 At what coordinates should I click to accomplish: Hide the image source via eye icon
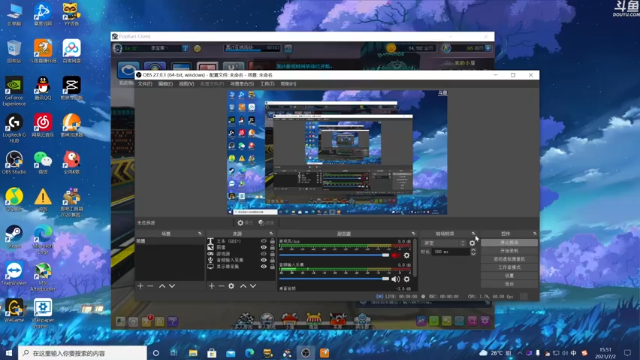point(264,247)
